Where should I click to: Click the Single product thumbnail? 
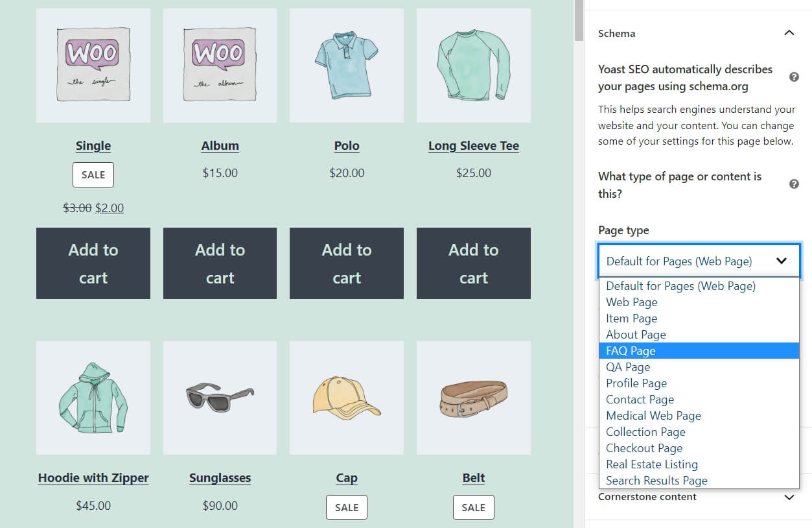click(x=93, y=65)
